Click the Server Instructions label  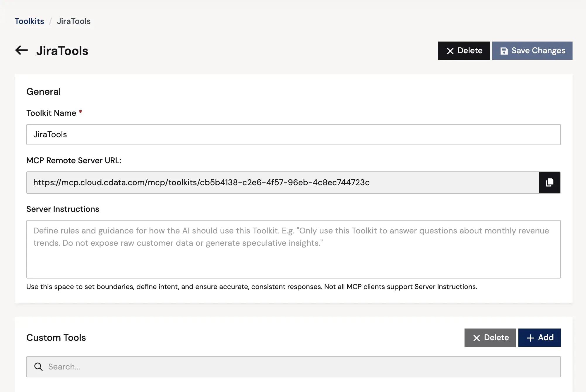tap(63, 209)
